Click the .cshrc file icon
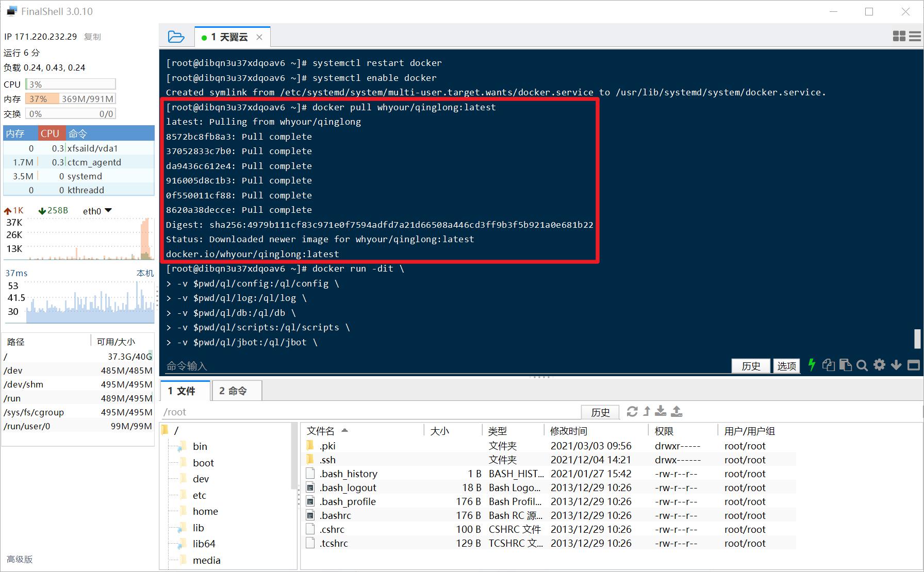The height and width of the screenshot is (572, 924). (x=310, y=529)
